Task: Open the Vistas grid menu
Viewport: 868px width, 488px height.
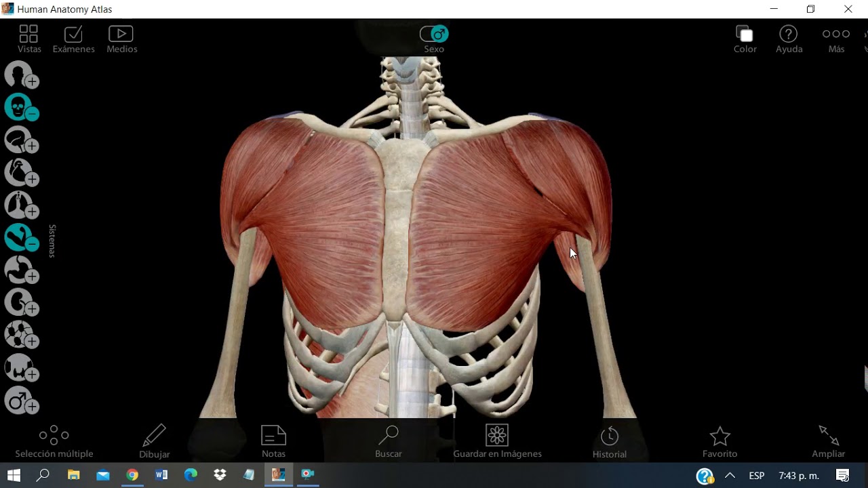Action: point(28,39)
